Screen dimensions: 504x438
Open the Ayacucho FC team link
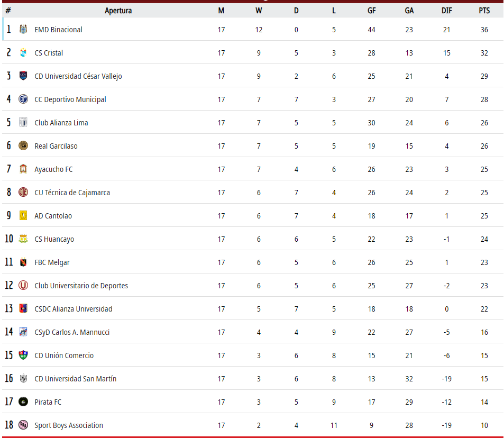pos(53,169)
